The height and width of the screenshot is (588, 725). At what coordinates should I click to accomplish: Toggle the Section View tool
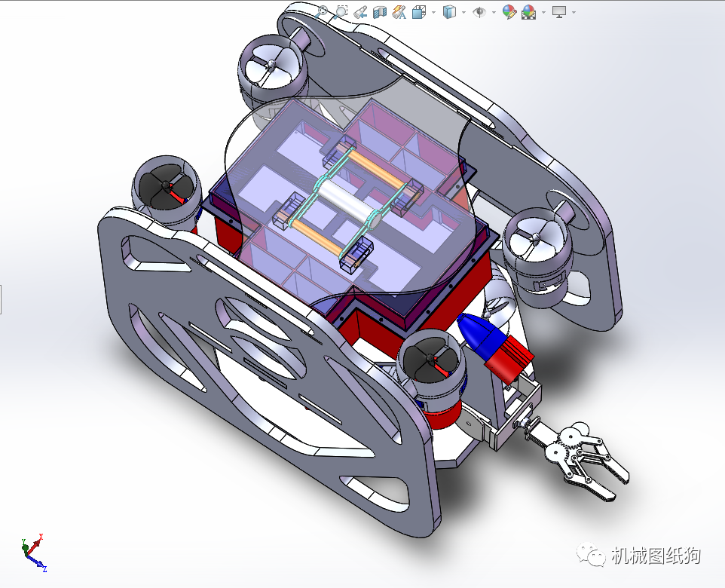(x=380, y=11)
